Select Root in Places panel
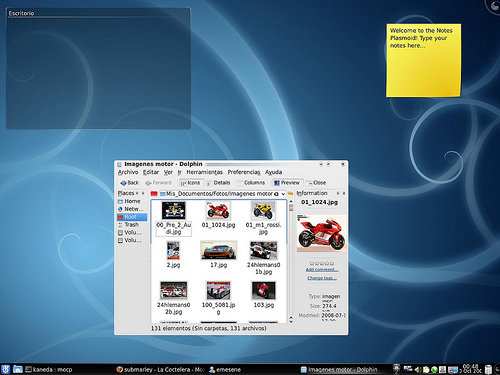Viewport: 500px width, 375px height. click(x=132, y=217)
